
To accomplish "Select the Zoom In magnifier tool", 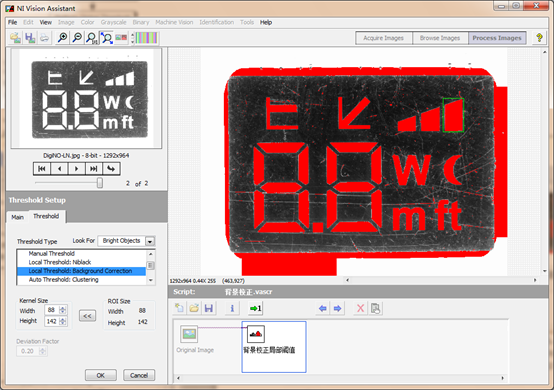I will (x=63, y=38).
